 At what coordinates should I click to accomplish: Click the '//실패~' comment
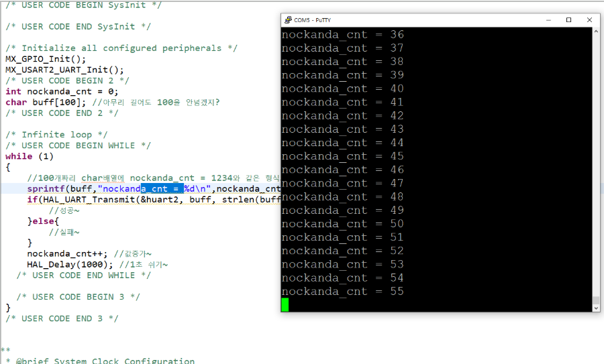[x=64, y=232]
